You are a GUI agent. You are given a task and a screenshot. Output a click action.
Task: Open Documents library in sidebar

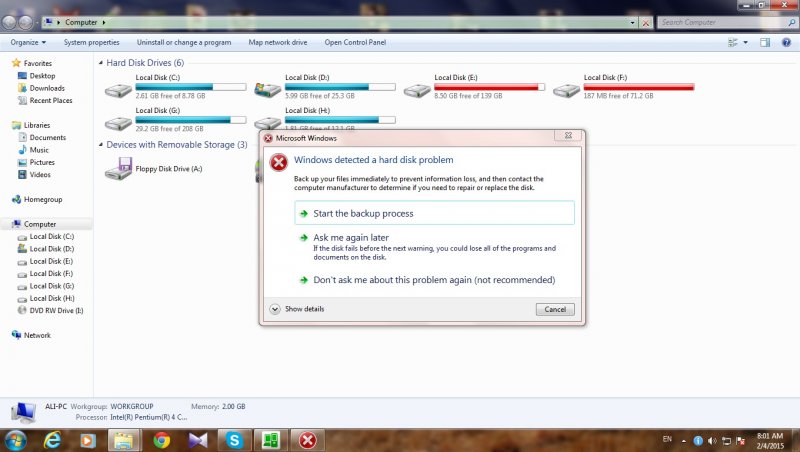[x=42, y=138]
